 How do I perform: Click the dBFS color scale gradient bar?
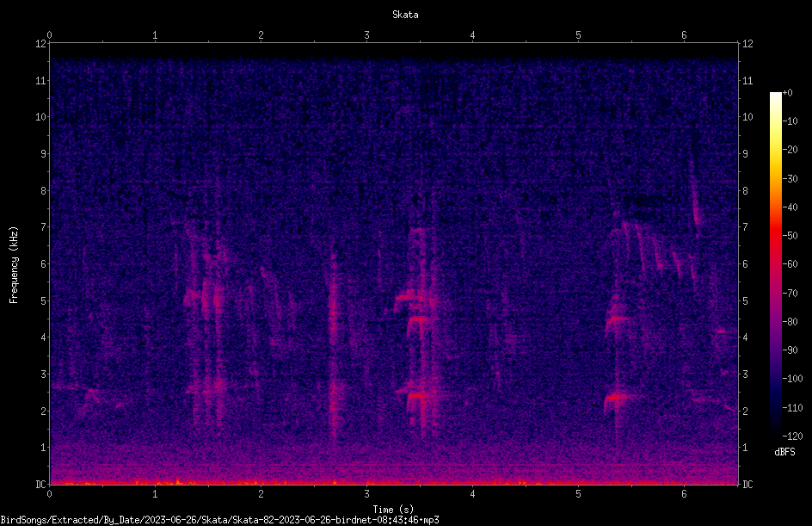click(x=776, y=263)
